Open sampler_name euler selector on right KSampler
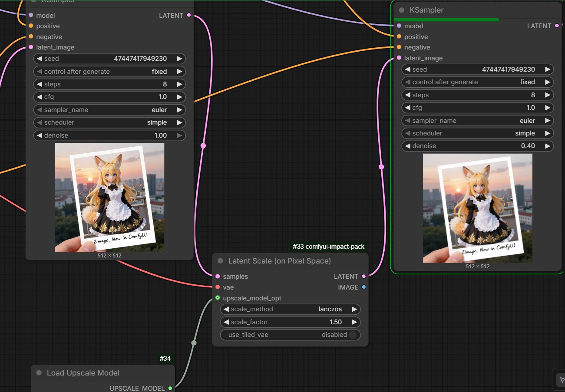The image size is (565, 392). (478, 121)
